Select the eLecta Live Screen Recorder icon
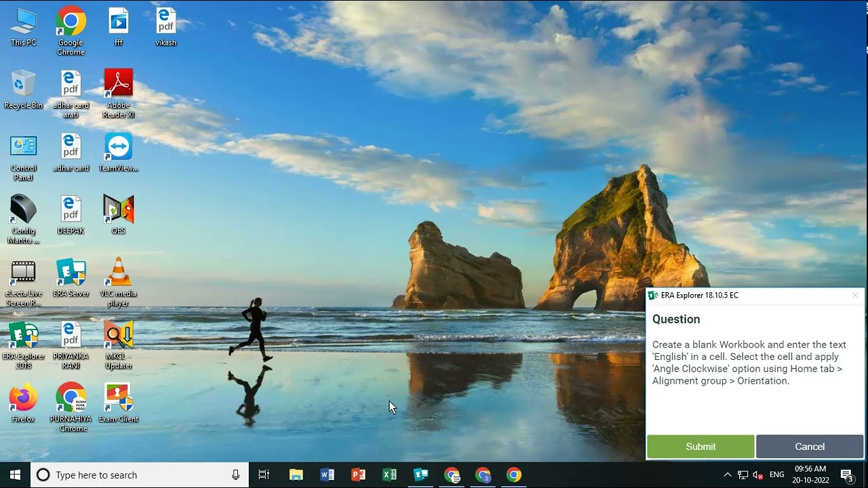Viewport: 868px width, 488px height. [23, 283]
